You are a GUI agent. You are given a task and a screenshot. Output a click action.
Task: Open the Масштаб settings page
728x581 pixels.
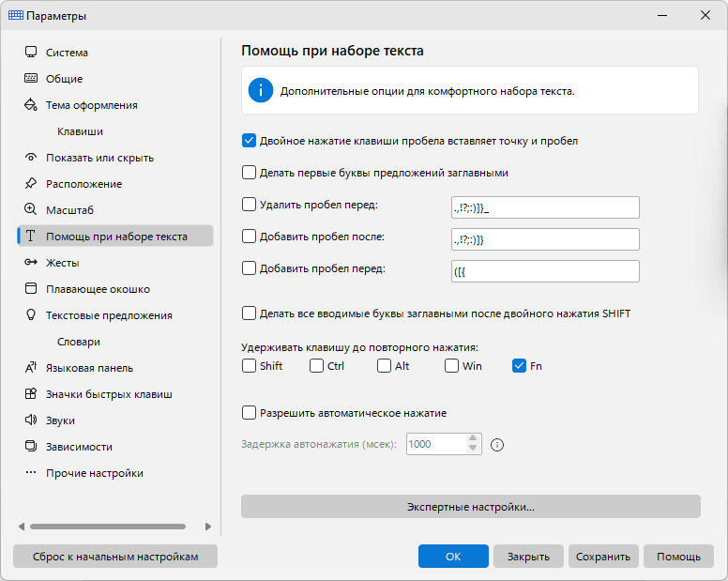(x=69, y=210)
